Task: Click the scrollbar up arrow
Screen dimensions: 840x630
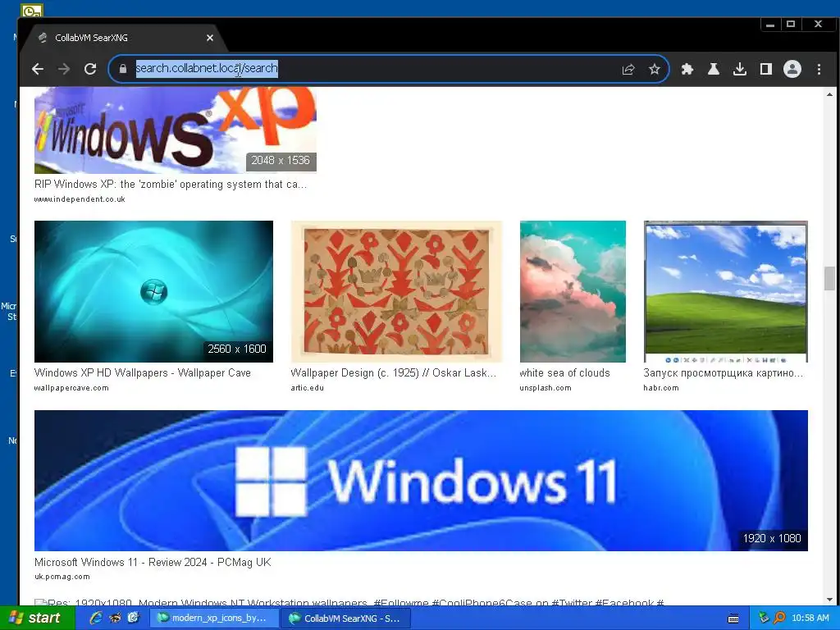Action: coord(829,95)
